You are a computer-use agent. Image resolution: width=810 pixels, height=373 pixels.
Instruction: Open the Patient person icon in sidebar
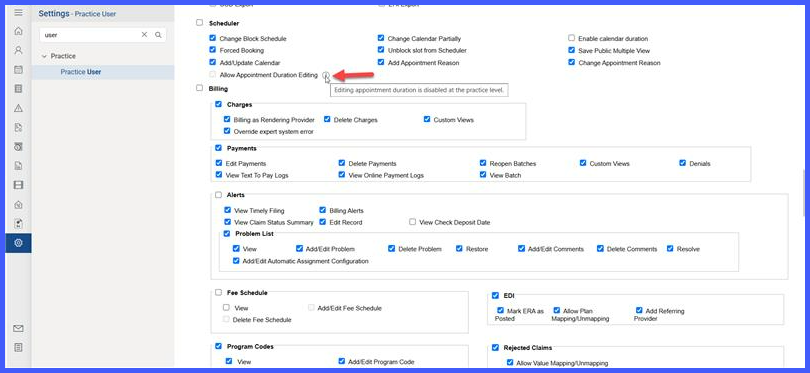pyautogui.click(x=18, y=50)
